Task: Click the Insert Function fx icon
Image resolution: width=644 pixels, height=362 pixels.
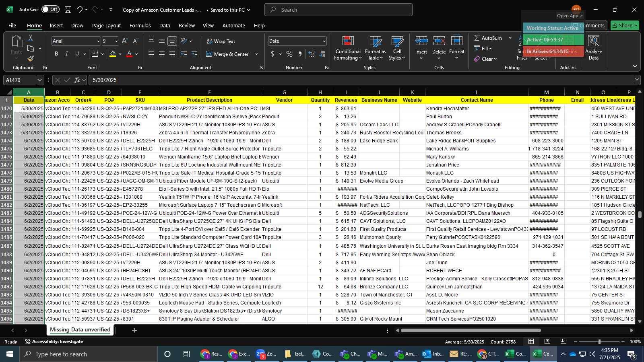Action: click(77, 80)
